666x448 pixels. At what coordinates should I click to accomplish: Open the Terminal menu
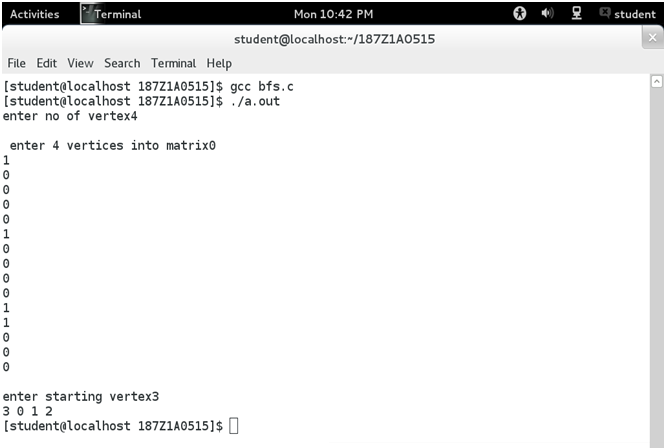coord(173,63)
